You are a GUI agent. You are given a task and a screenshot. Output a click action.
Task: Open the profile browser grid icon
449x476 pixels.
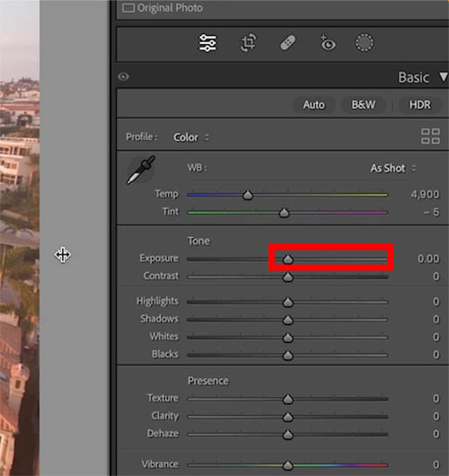tap(430, 136)
